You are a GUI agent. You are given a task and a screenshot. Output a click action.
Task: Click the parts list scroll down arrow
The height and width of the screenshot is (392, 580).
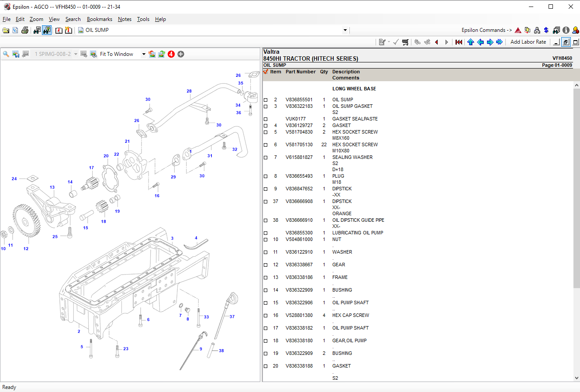point(576,378)
